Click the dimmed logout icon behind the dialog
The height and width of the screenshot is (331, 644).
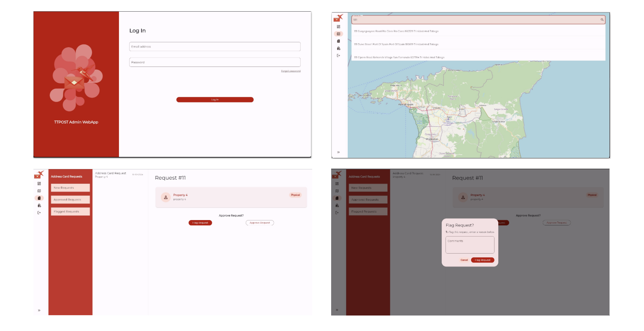click(x=337, y=213)
